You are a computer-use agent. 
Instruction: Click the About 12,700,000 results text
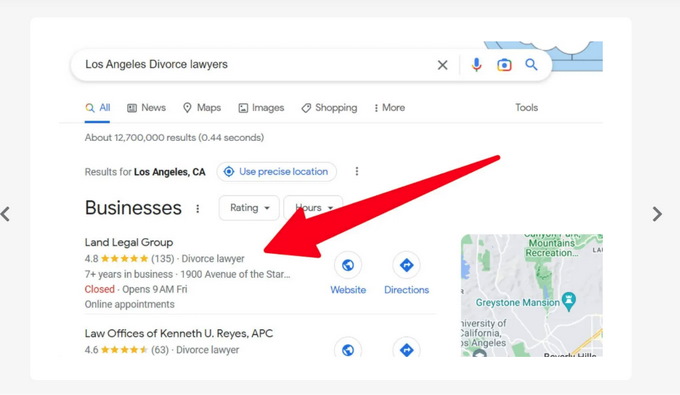tap(174, 138)
